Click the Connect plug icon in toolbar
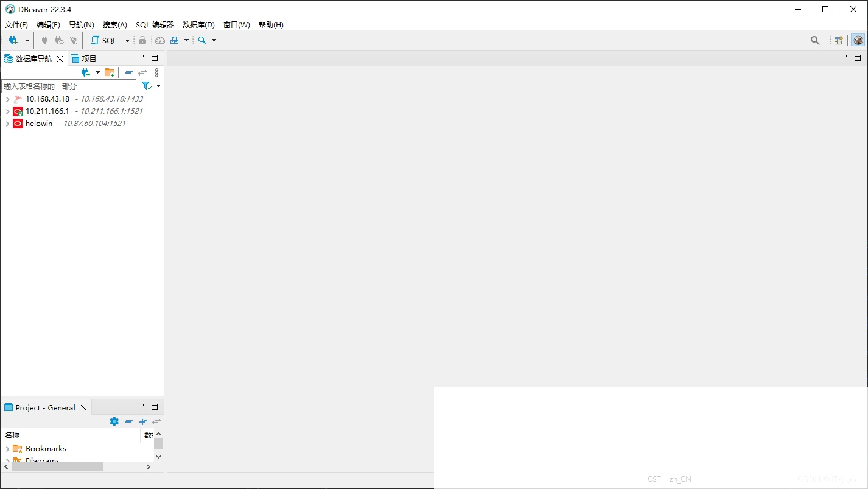This screenshot has height=489, width=868. [44, 40]
